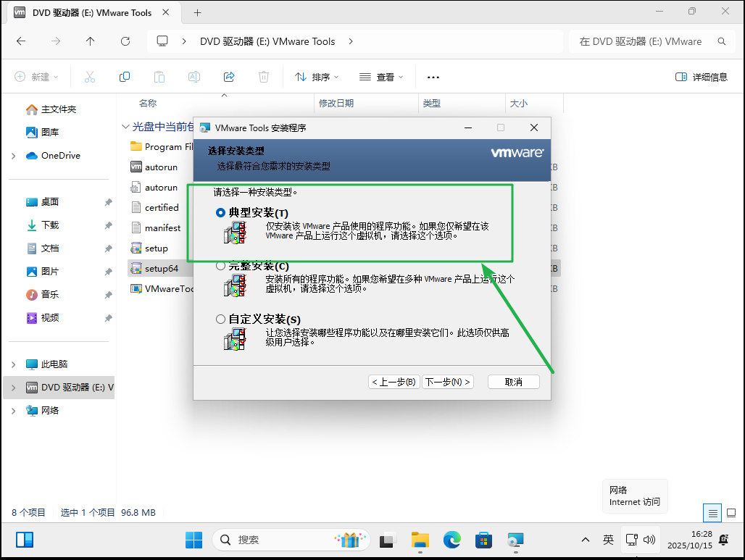Open the 排序 sort dropdown
This screenshot has width=745, height=560.
point(317,77)
